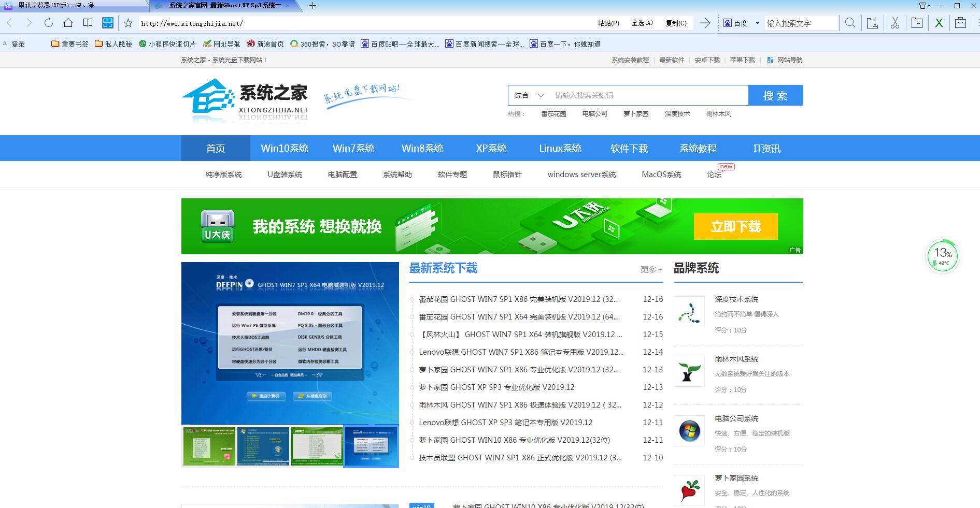Open the reading mode book icon

(x=88, y=23)
